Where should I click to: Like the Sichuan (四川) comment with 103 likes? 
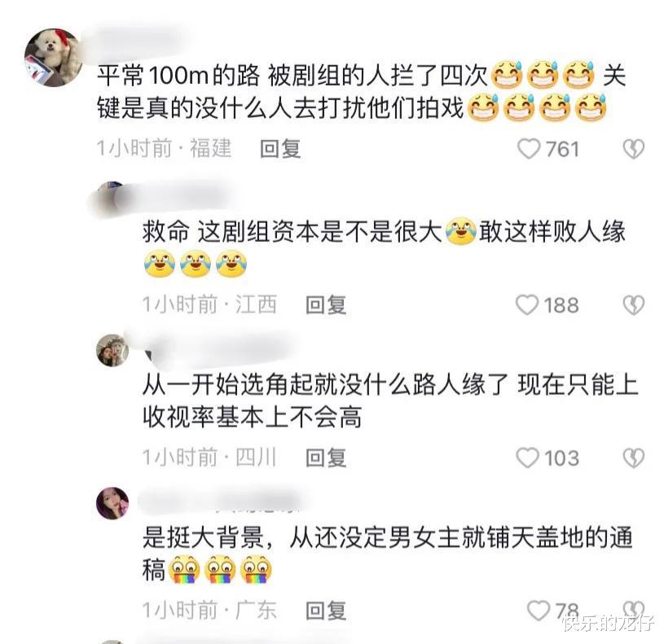point(528,458)
